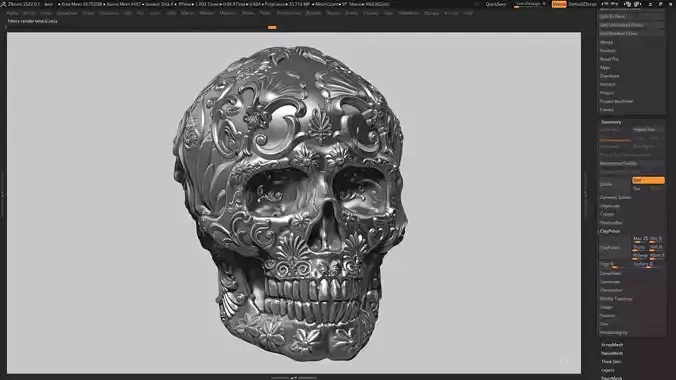Adjust the SDiv subdivision level slider

click(615, 138)
